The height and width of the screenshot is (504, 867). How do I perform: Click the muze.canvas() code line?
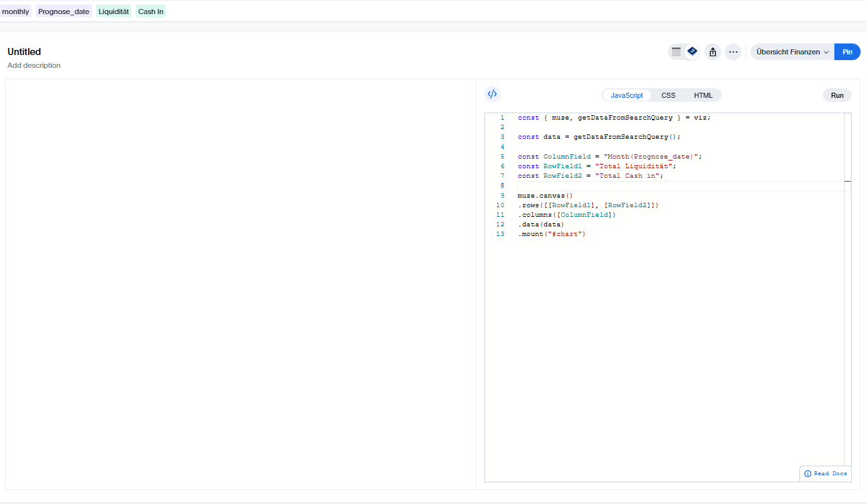[545, 196]
